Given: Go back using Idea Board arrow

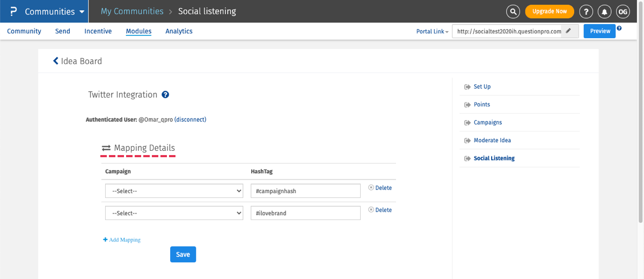Looking at the screenshot, I should tap(56, 61).
